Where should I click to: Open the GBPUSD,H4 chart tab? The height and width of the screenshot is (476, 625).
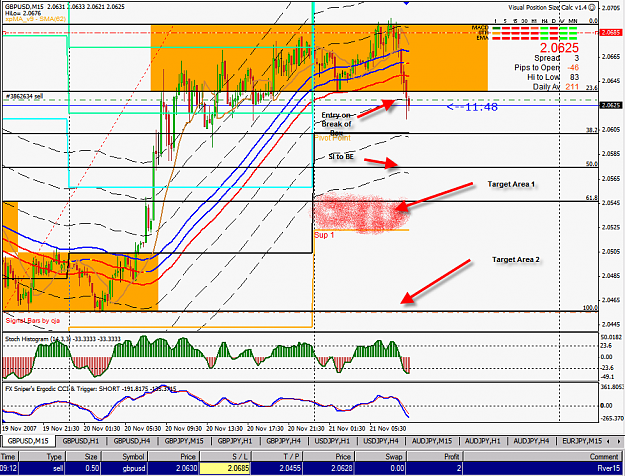[x=132, y=441]
